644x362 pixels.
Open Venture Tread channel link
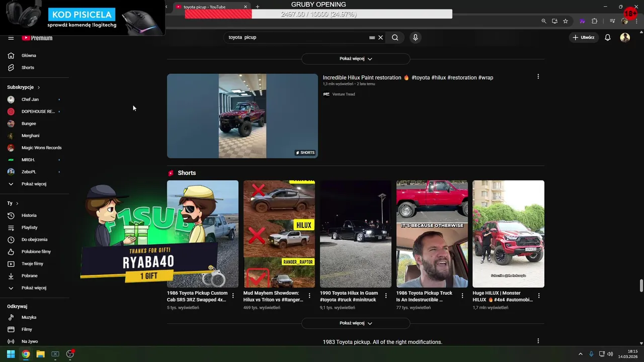[x=344, y=94]
